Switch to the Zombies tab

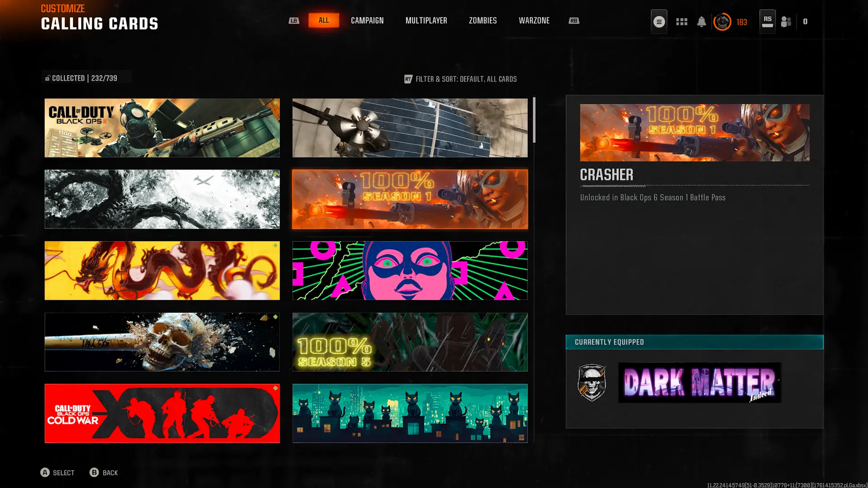click(x=482, y=21)
